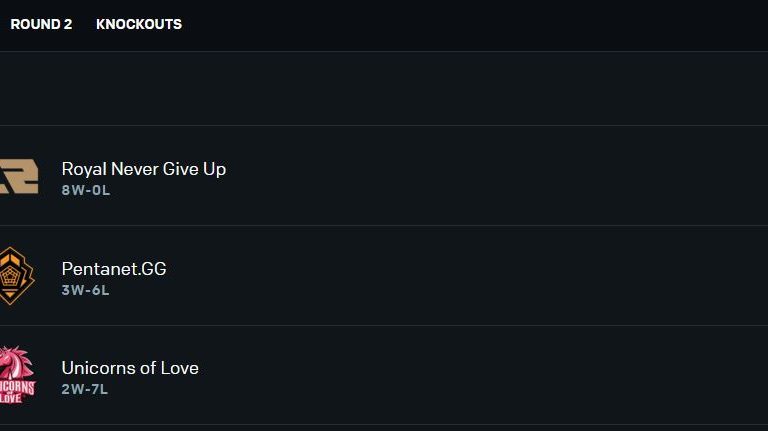Image resolution: width=768 pixels, height=431 pixels.
Task: Open the Unicorns of Love team name
Action: [x=130, y=368]
